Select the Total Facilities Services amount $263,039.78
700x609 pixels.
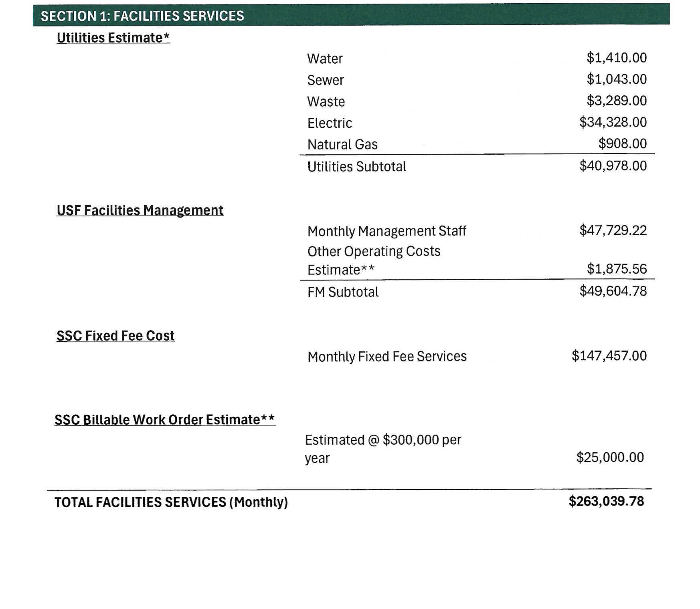coord(606,501)
